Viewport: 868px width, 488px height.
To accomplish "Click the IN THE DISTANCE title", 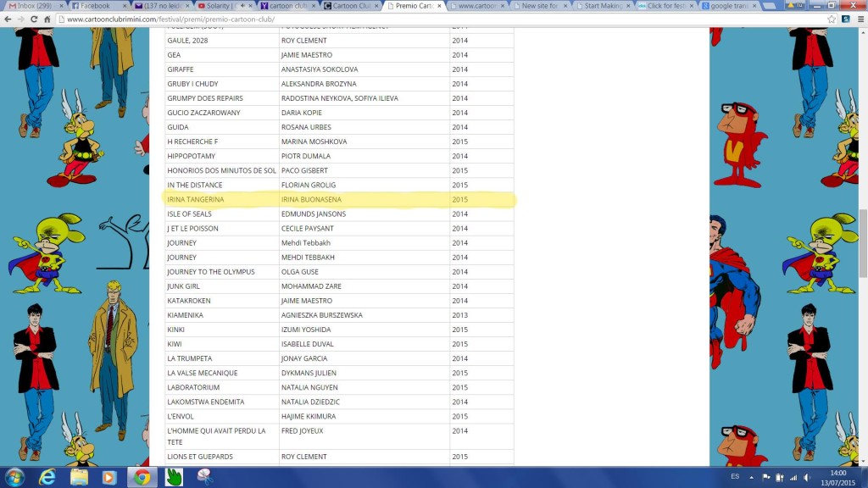I will coord(194,185).
